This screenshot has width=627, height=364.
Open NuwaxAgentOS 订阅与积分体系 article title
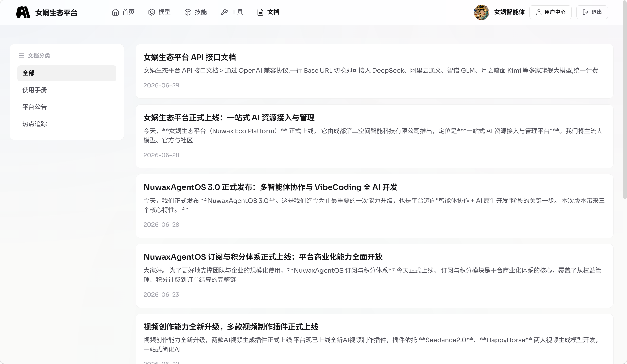(x=263, y=257)
